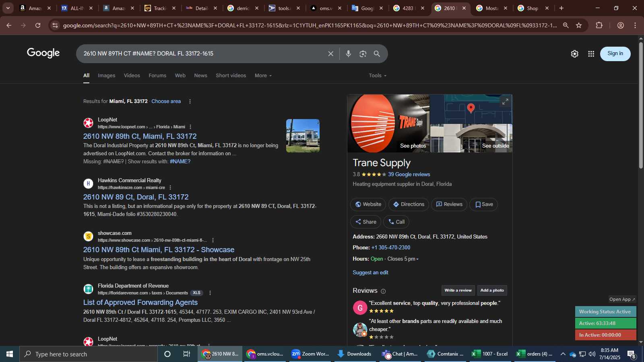
Task: Expand the More search filters menu
Action: click(263, 76)
